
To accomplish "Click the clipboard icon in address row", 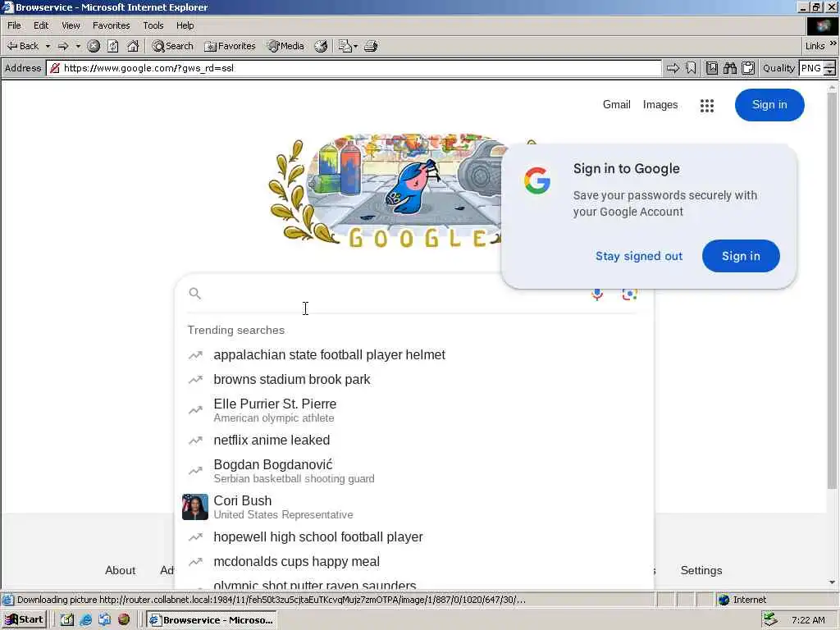I will (748, 68).
